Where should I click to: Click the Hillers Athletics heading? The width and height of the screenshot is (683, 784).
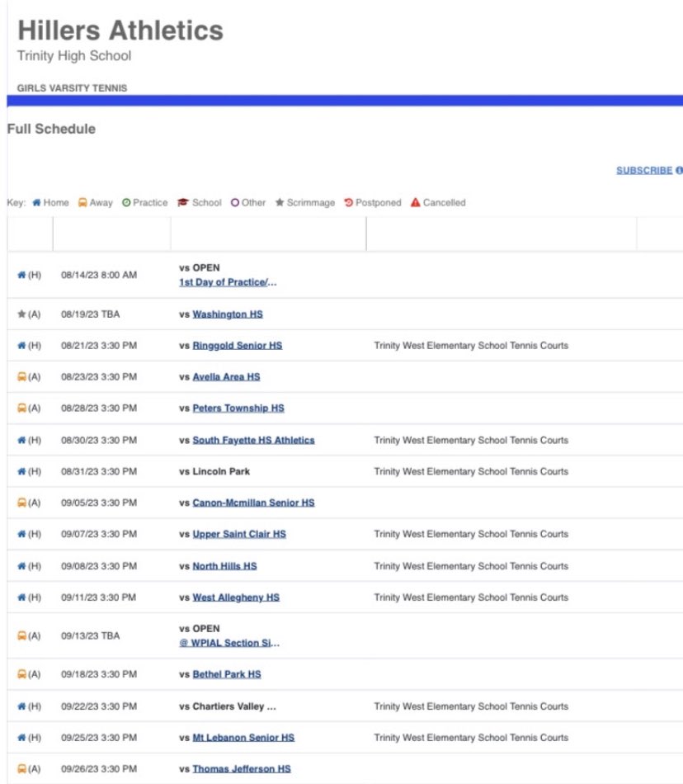120,30
